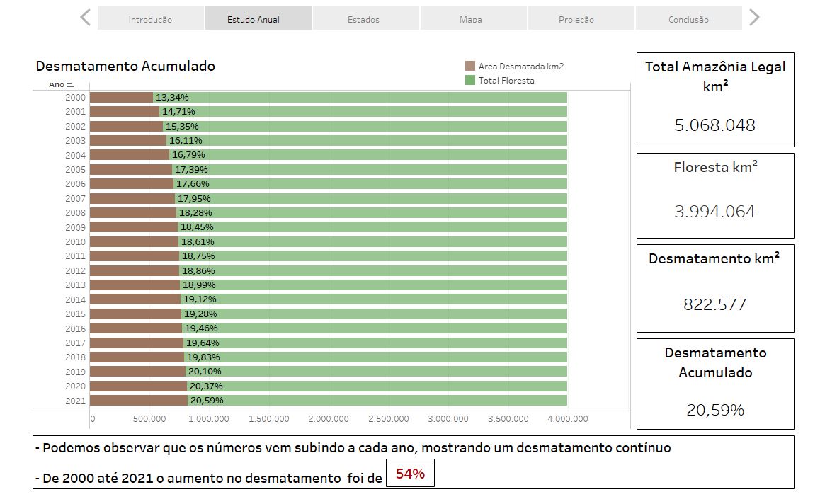Switch to the Estados tab

[x=365, y=17]
